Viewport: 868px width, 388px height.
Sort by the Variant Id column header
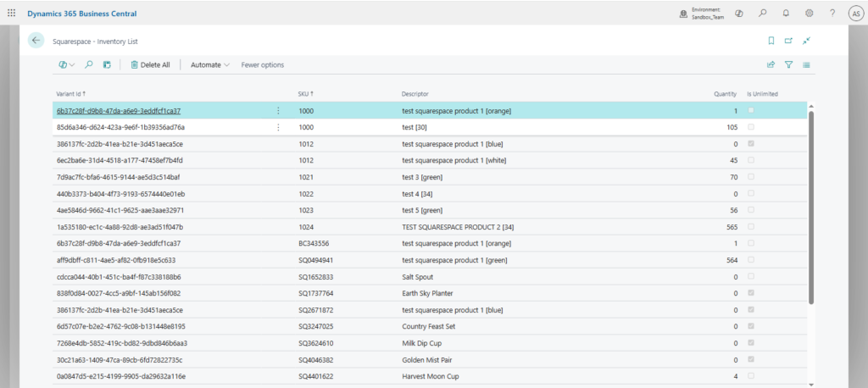(x=71, y=93)
